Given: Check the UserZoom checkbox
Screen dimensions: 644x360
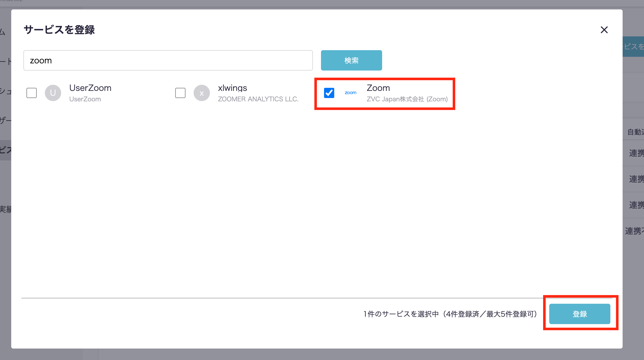Looking at the screenshot, I should click(x=32, y=93).
